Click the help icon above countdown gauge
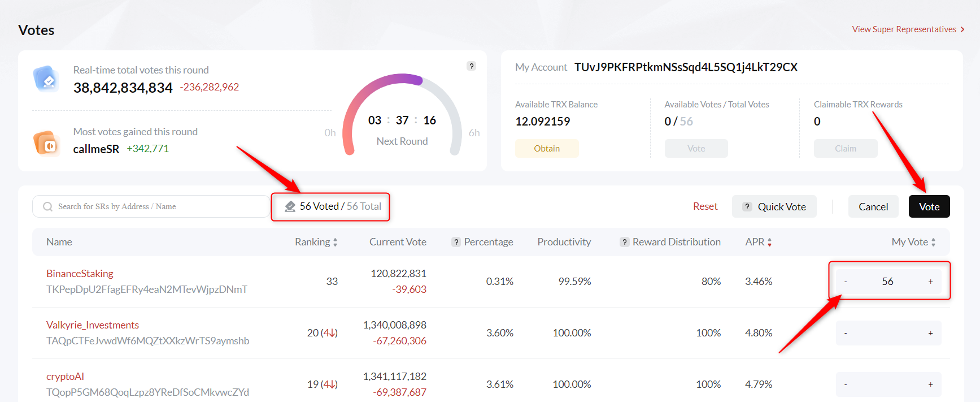This screenshot has height=402, width=980. [471, 66]
